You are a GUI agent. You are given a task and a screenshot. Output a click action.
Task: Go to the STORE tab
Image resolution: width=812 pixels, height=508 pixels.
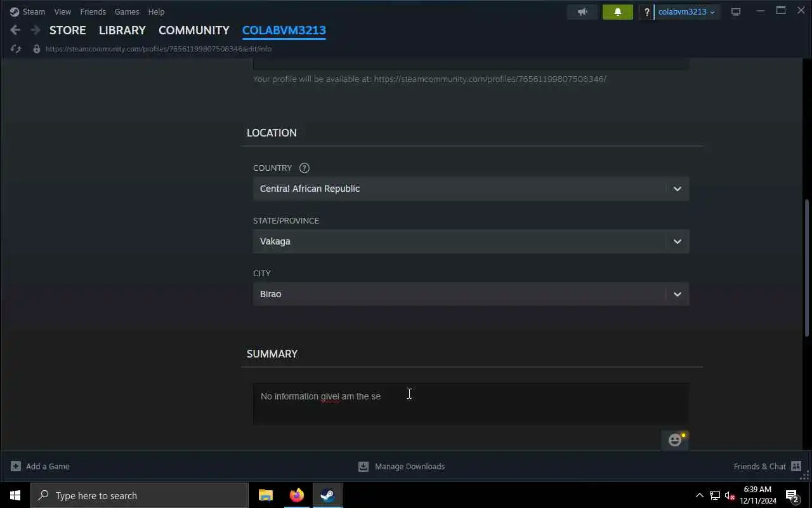point(67,30)
